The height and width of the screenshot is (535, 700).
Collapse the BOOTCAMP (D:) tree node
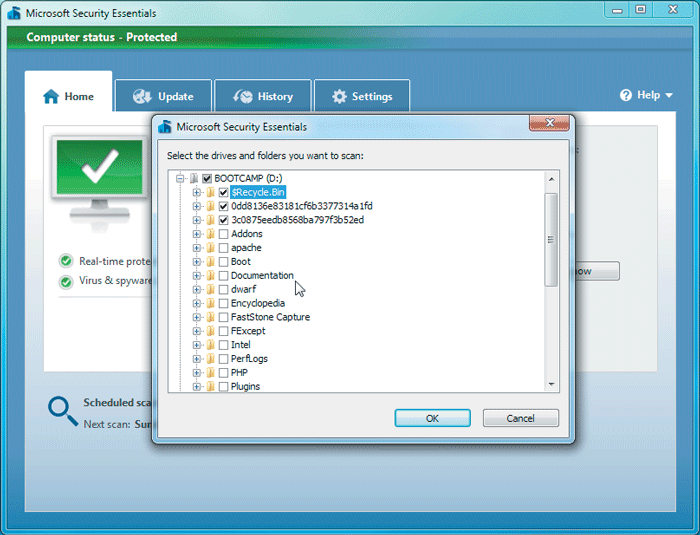click(x=180, y=179)
